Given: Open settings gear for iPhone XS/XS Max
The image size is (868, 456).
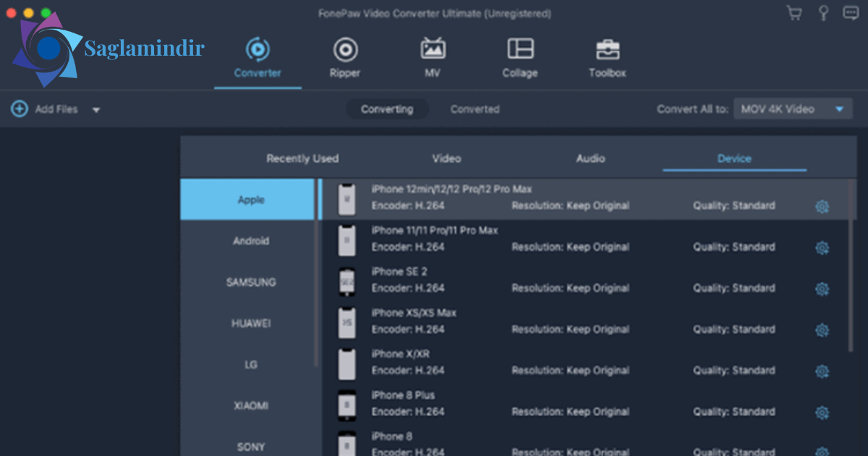Looking at the screenshot, I should 822,330.
